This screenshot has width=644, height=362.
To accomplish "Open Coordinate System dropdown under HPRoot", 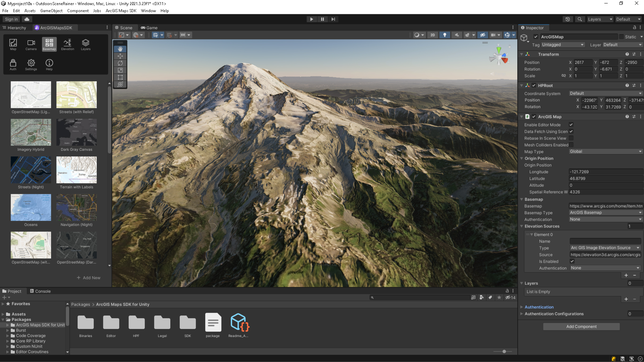I will 606,93.
